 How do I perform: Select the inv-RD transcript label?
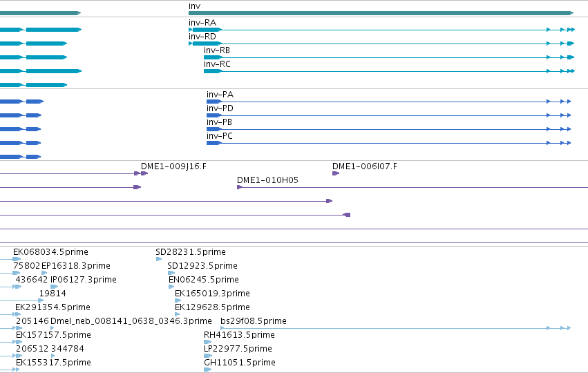pyautogui.click(x=202, y=37)
